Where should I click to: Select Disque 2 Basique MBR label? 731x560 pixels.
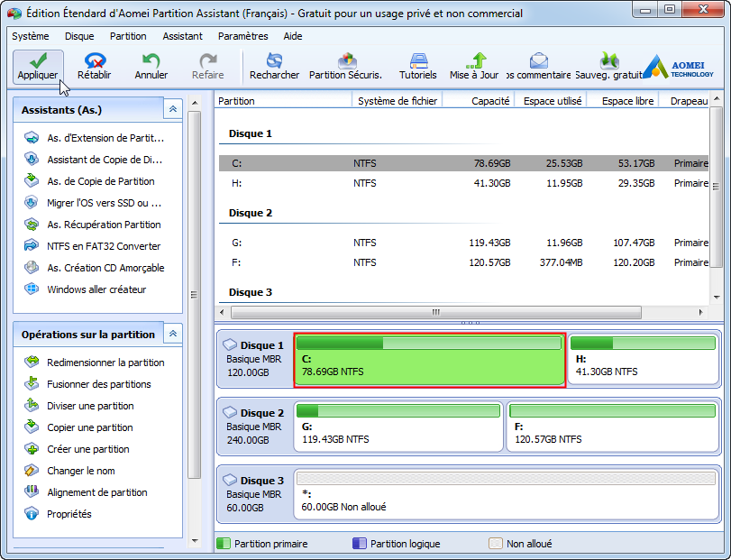tap(255, 427)
